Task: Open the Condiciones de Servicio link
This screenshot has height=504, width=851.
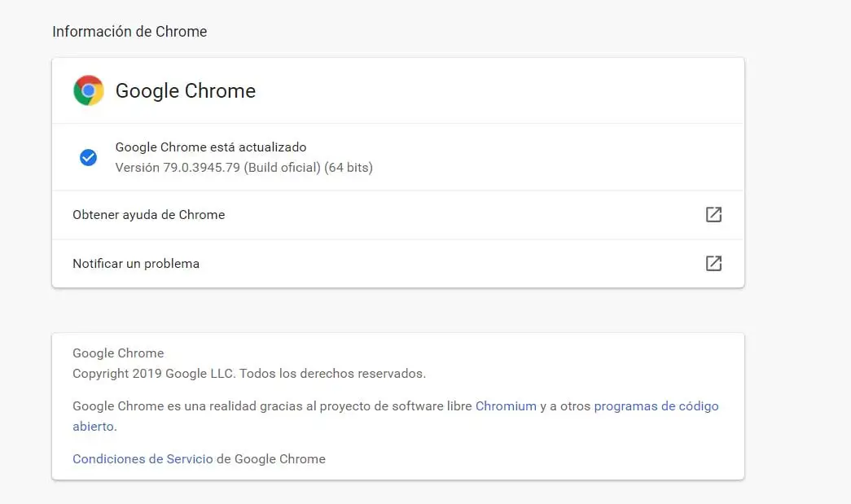Action: pos(143,458)
